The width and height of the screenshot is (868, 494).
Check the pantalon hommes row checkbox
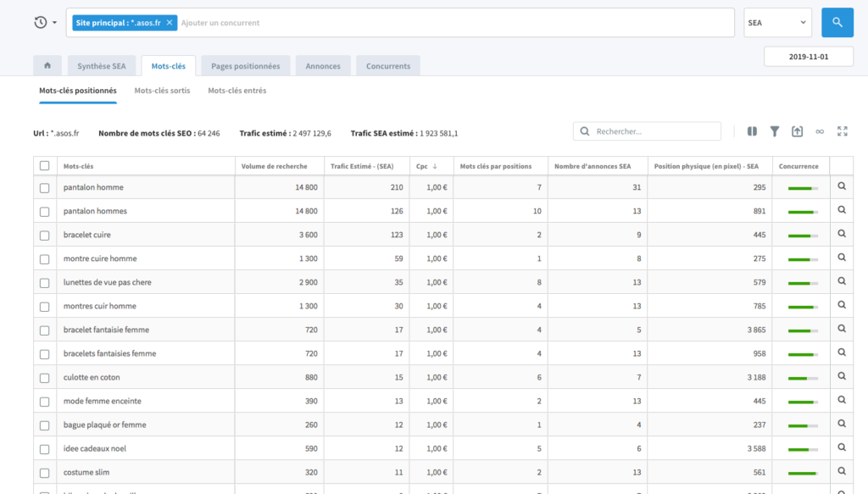[x=45, y=212]
